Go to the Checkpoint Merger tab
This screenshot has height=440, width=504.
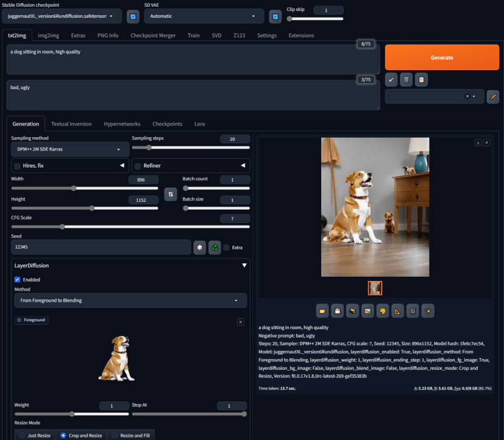coord(153,35)
